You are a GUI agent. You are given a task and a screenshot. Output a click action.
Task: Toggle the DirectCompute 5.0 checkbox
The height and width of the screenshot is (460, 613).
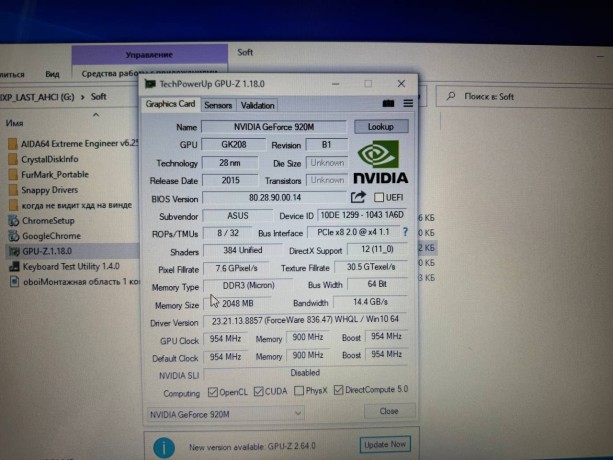[x=339, y=390]
